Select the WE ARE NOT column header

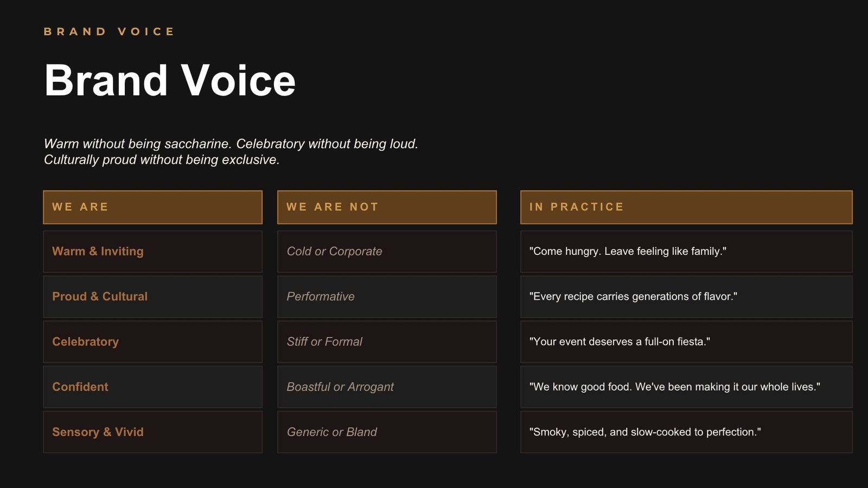point(387,207)
